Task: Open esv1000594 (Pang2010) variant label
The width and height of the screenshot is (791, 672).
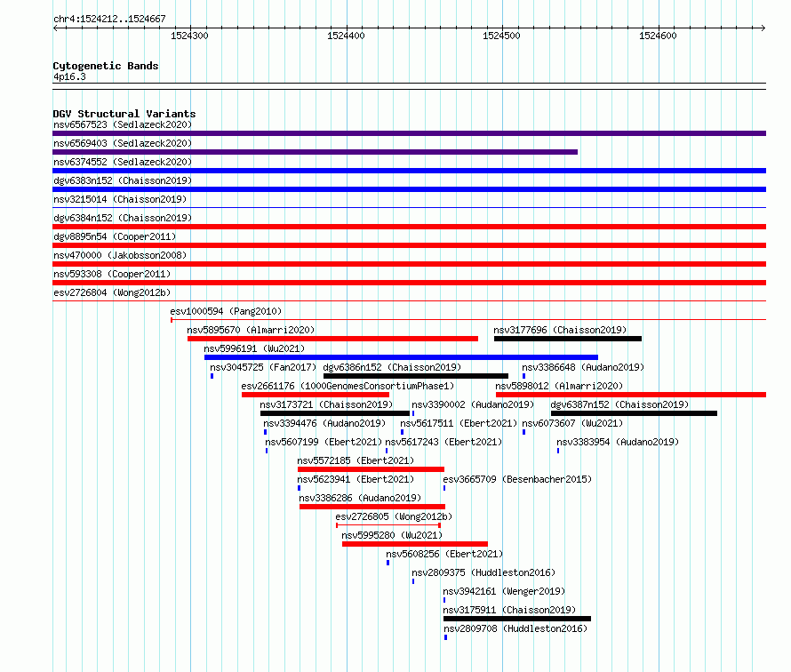Action: [226, 311]
